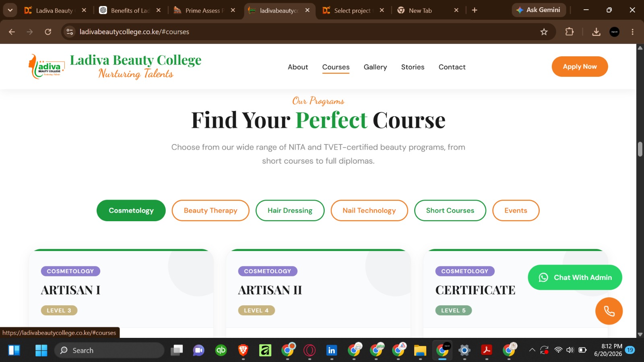Select the Events filter pill

[x=516, y=210]
